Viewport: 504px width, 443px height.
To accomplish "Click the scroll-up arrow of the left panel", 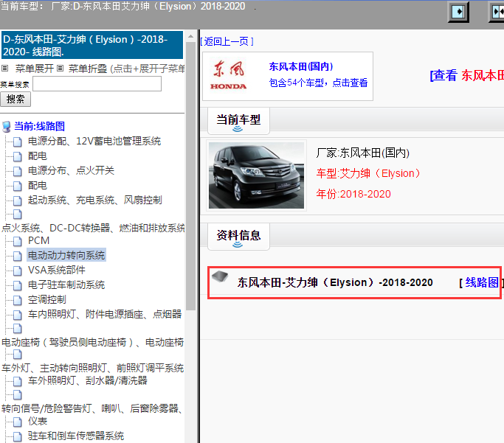I will coord(191,36).
